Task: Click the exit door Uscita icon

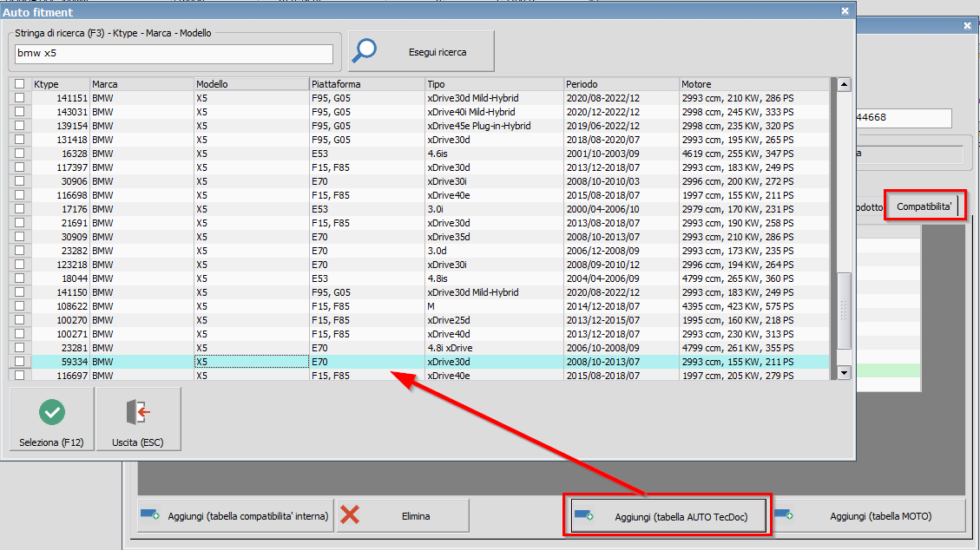Action: pyautogui.click(x=137, y=412)
